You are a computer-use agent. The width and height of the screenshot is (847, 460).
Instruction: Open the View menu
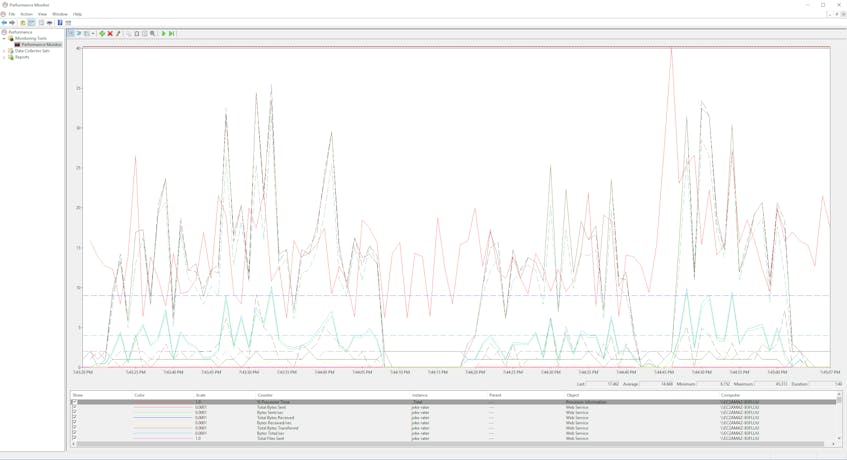pyautogui.click(x=42, y=14)
